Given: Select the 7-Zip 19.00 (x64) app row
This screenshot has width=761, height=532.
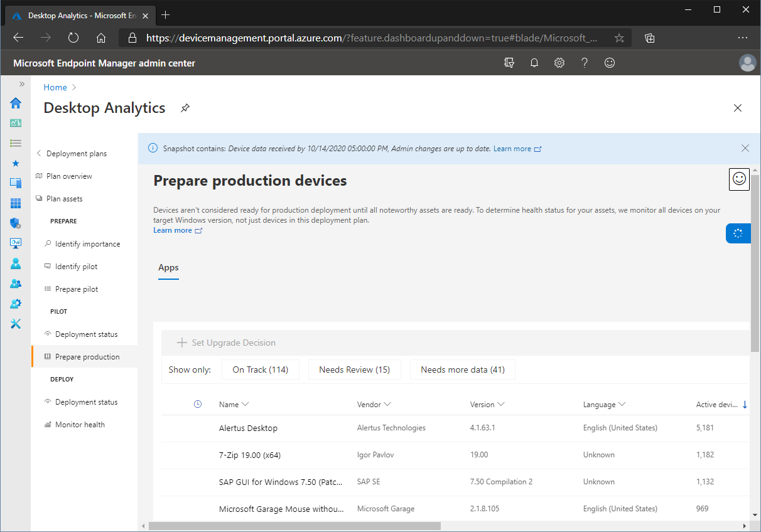Looking at the screenshot, I should click(x=455, y=455).
